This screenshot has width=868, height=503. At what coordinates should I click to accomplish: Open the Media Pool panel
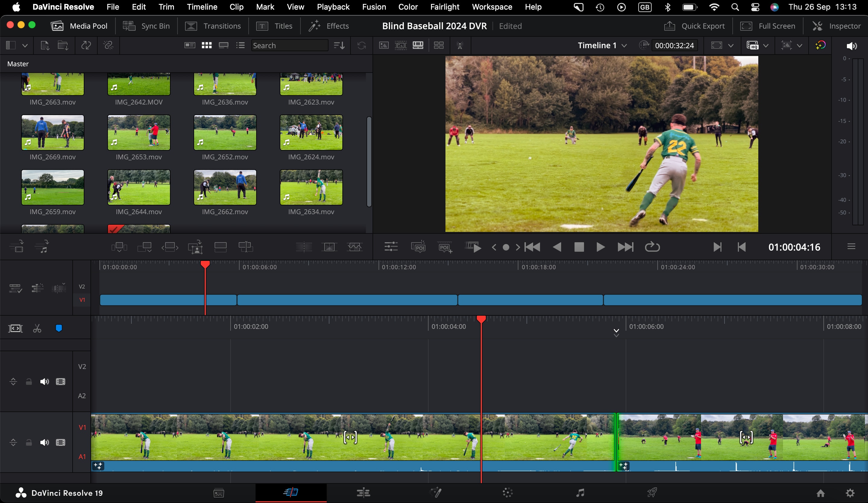pos(79,26)
